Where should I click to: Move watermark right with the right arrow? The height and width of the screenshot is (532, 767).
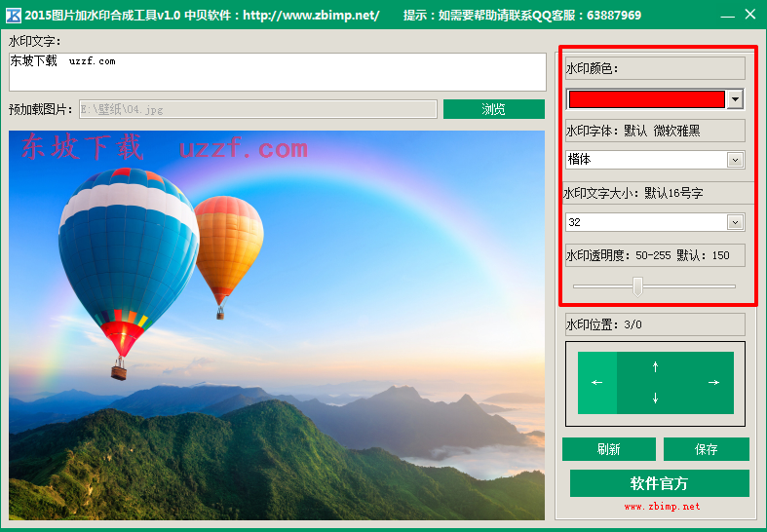pos(713,382)
